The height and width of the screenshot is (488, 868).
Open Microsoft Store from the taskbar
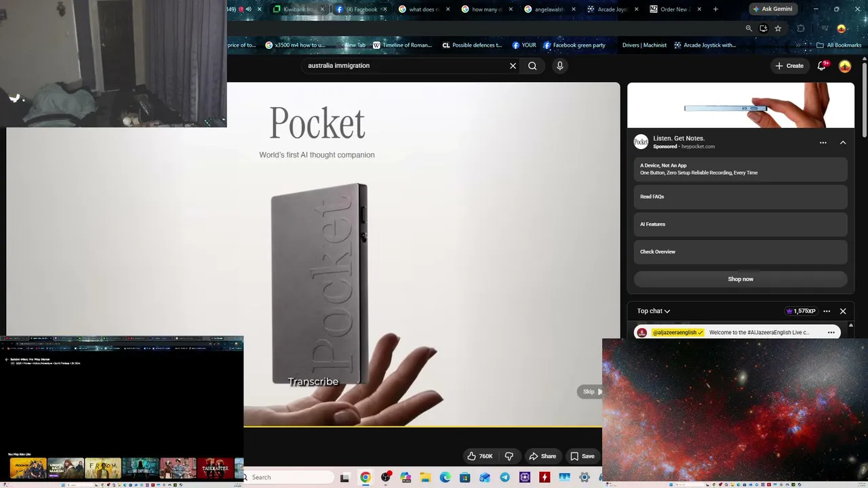coord(465,477)
